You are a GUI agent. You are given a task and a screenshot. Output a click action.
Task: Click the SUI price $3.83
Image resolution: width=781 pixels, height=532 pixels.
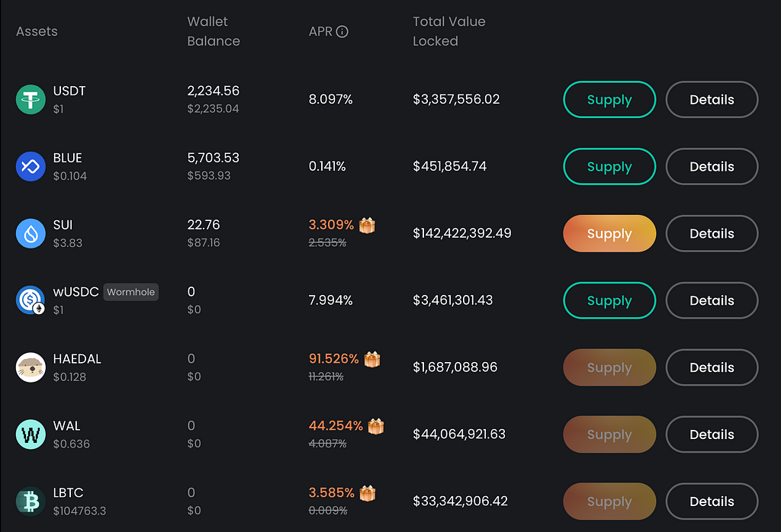click(x=68, y=243)
